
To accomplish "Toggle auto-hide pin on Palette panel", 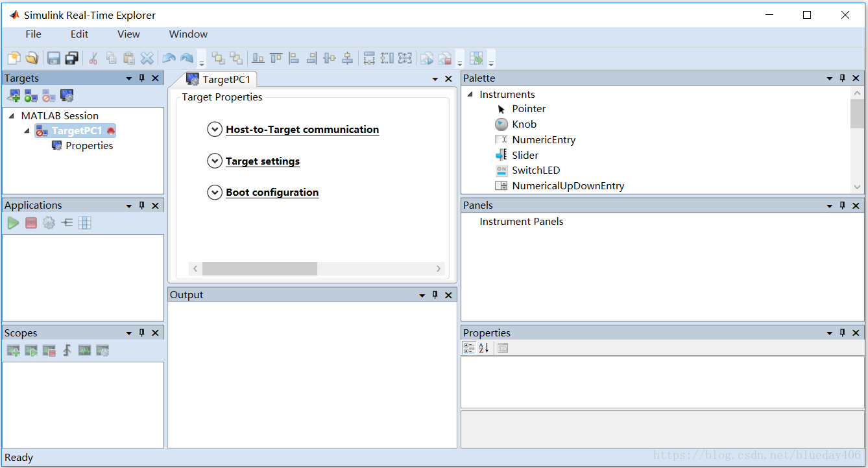I will coord(843,78).
